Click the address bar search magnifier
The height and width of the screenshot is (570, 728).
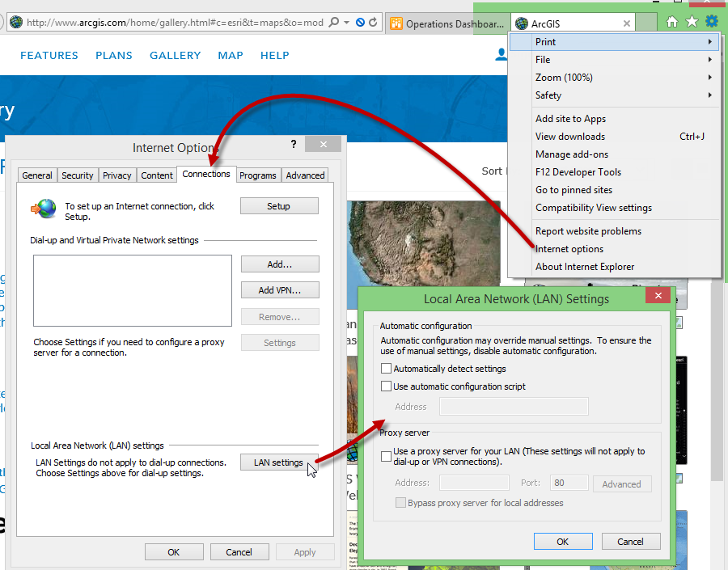click(x=334, y=23)
